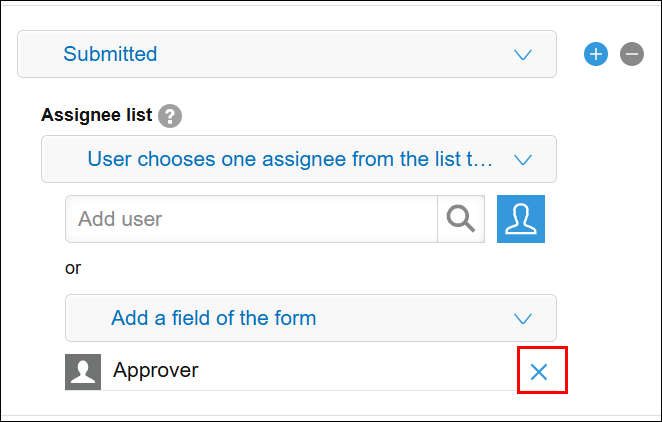Open the blue user picker icon
662x422 pixels.
[521, 219]
